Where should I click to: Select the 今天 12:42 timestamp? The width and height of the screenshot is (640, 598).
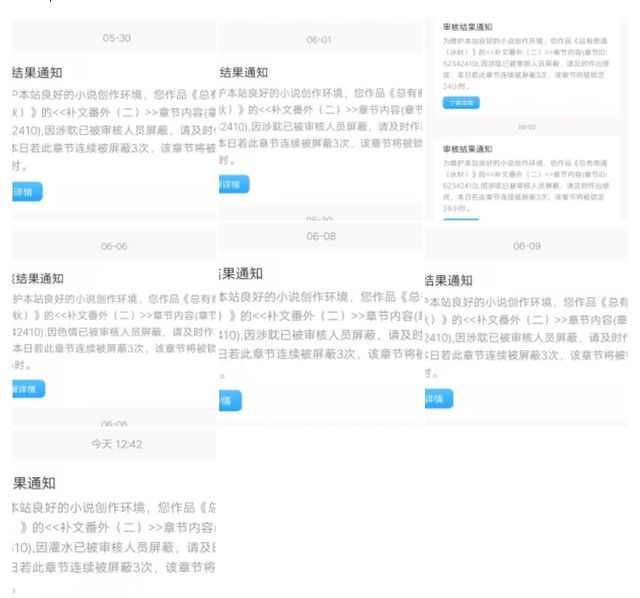point(116,444)
